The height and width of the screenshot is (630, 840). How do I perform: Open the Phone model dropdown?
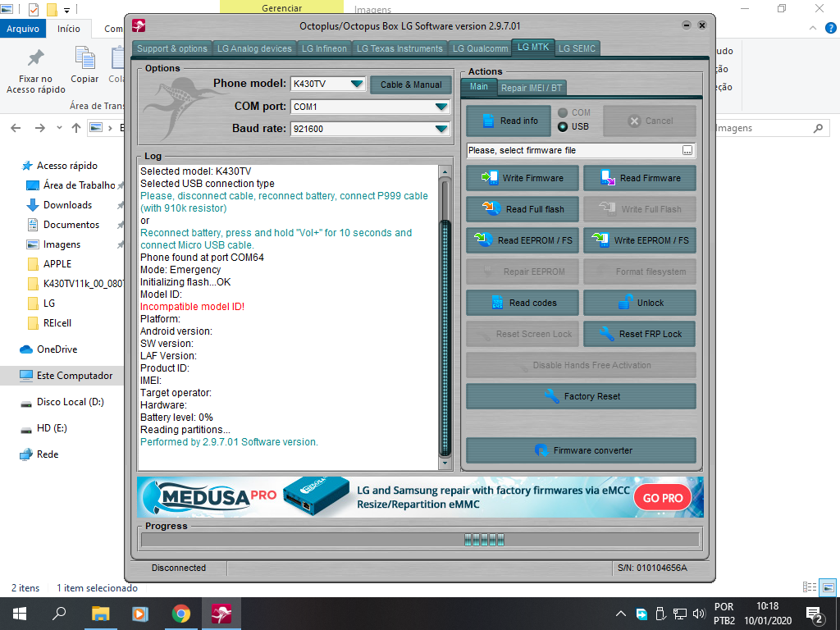[357, 84]
